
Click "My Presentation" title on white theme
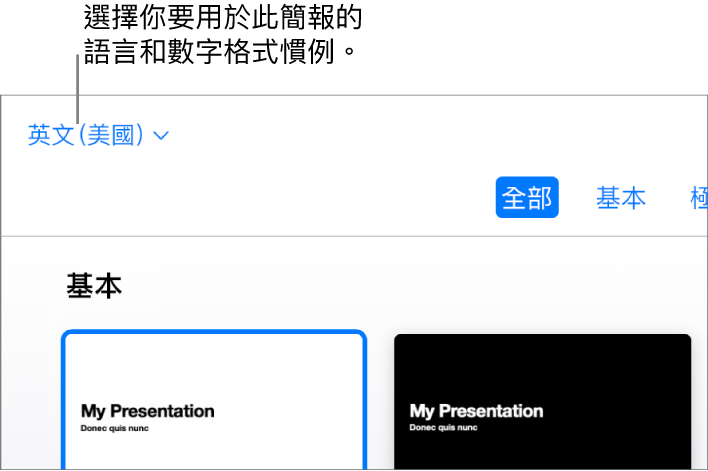147,410
